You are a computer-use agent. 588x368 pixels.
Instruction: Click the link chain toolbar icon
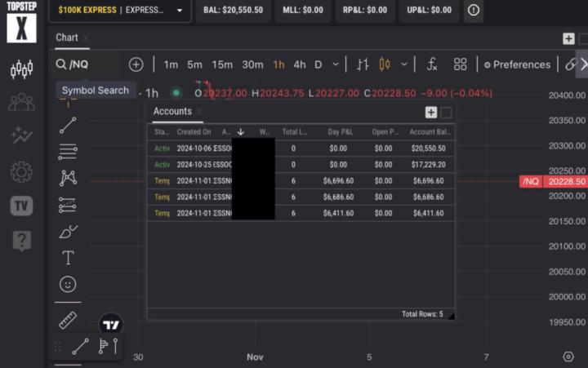570,64
